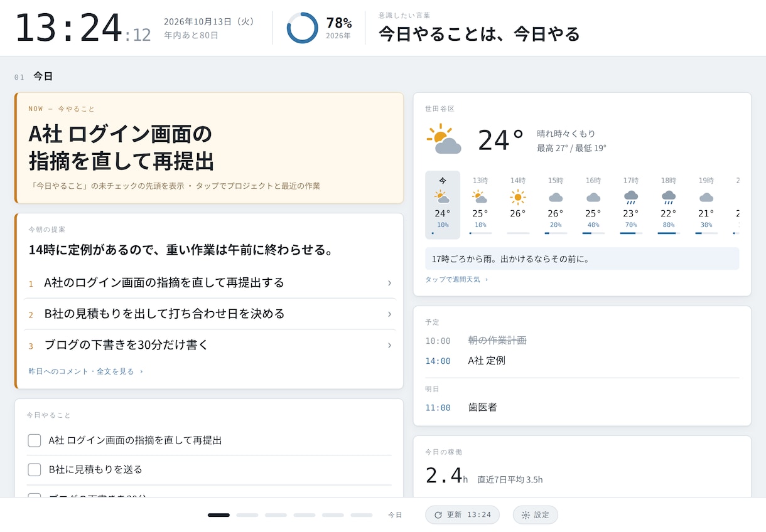Click the 16時 cloud icon
Viewport: 766px width, 532px height.
(593, 197)
